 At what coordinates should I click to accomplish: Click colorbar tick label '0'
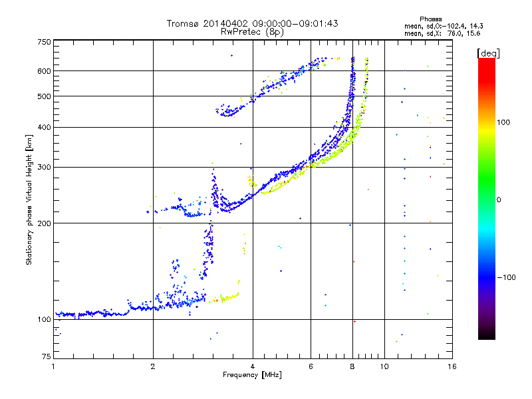pyautogui.click(x=499, y=200)
